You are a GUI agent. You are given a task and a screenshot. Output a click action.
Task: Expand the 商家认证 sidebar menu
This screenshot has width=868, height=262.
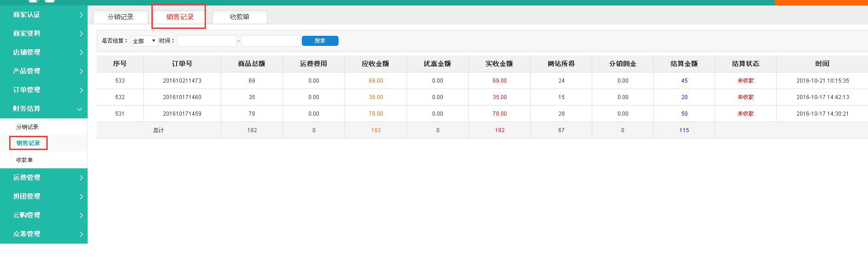pos(44,15)
